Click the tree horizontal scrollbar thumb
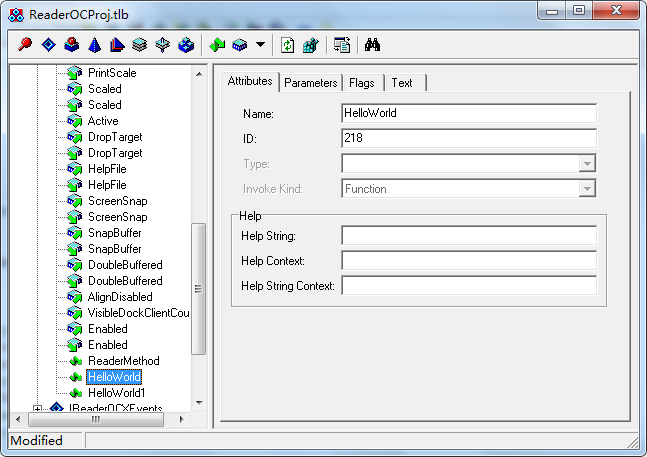The image size is (647, 457). click(x=96, y=419)
